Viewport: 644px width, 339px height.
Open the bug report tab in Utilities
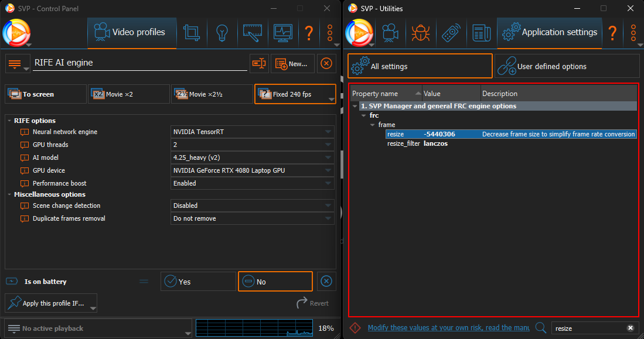click(421, 32)
